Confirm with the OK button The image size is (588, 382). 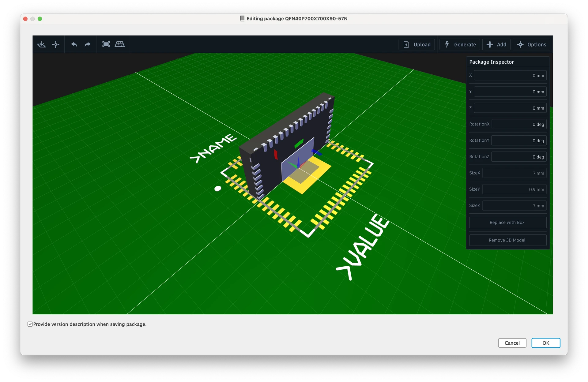(x=545, y=343)
